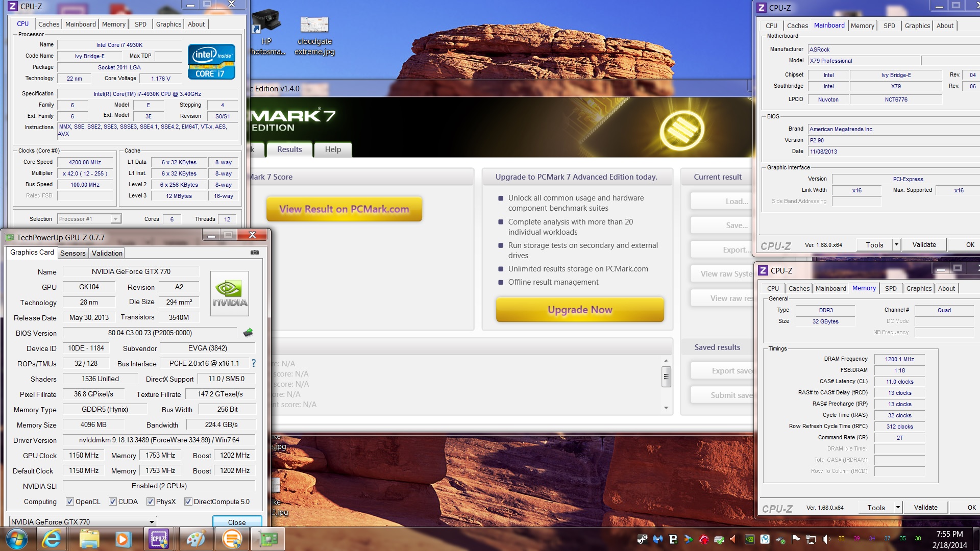980x551 pixels.
Task: Click PCMark results list scroll-down arrow
Action: [x=666, y=408]
